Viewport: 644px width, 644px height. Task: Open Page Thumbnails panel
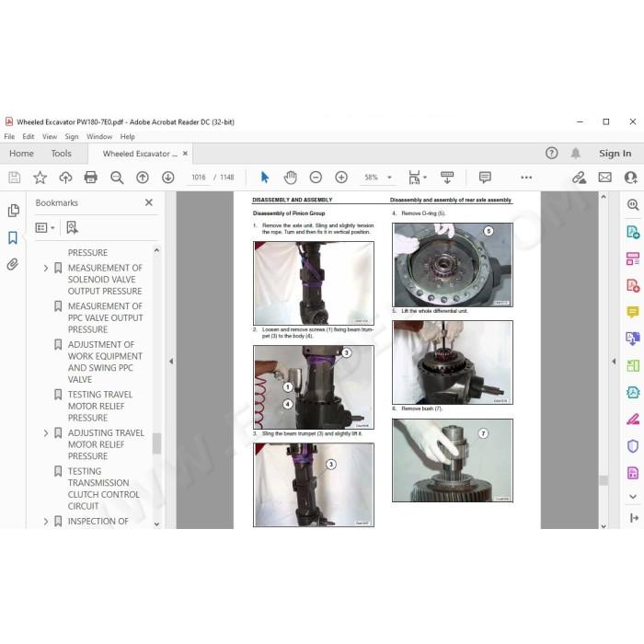tap(13, 211)
